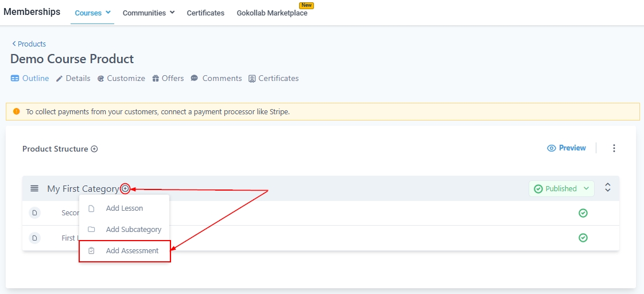Select Add Subcategory from the popup menu
Screen dimensions: 644x294
pos(124,230)
